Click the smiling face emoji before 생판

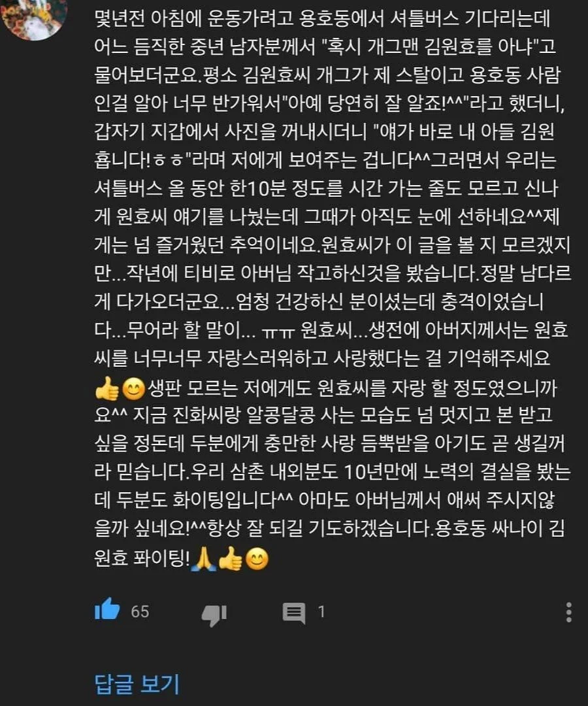(134, 388)
